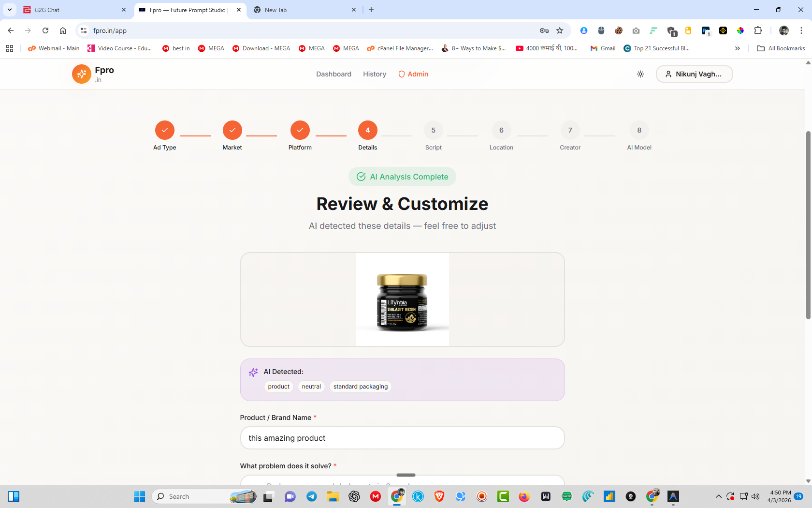Viewport: 812px width, 508px height.
Task: Open Gmail bookmark
Action: pyautogui.click(x=603, y=48)
